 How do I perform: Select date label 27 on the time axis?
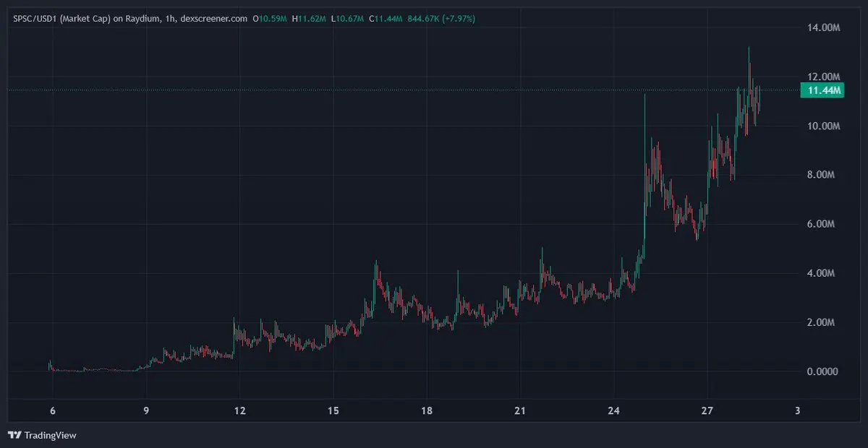pos(707,411)
